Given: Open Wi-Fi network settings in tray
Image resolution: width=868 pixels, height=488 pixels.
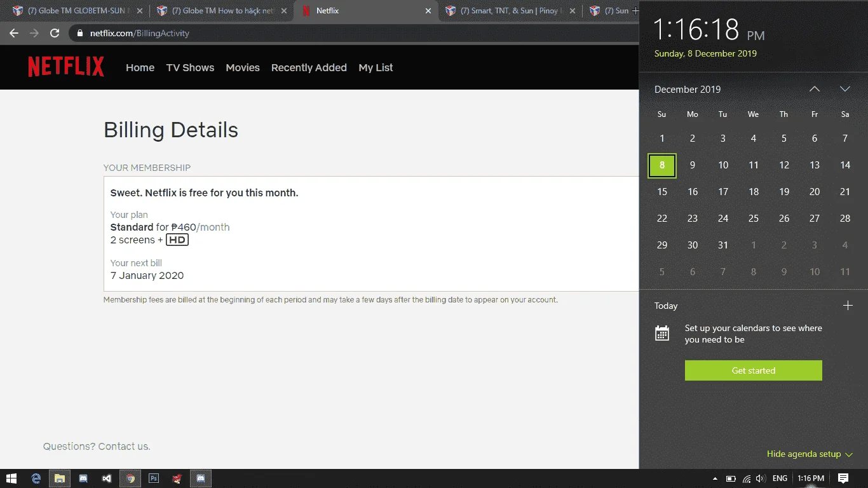Looking at the screenshot, I should (x=747, y=478).
